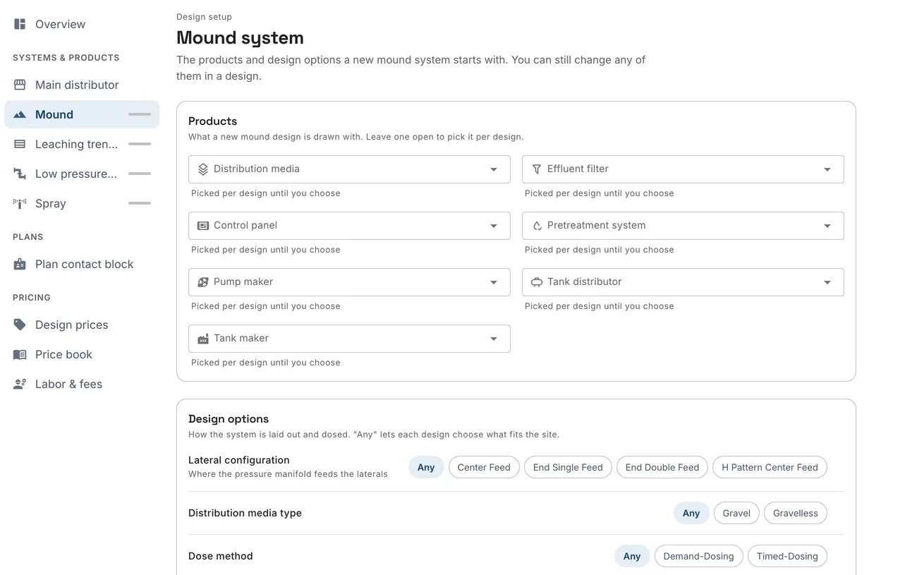The height and width of the screenshot is (575, 924).
Task: Select Any for Distribution media type
Action: 691,513
